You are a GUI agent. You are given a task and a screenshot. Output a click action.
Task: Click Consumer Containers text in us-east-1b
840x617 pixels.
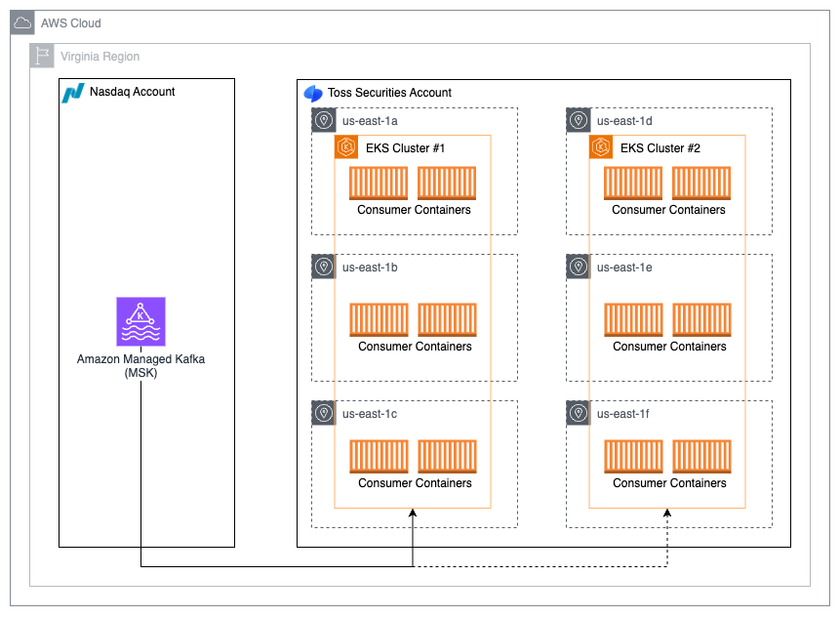(x=415, y=347)
